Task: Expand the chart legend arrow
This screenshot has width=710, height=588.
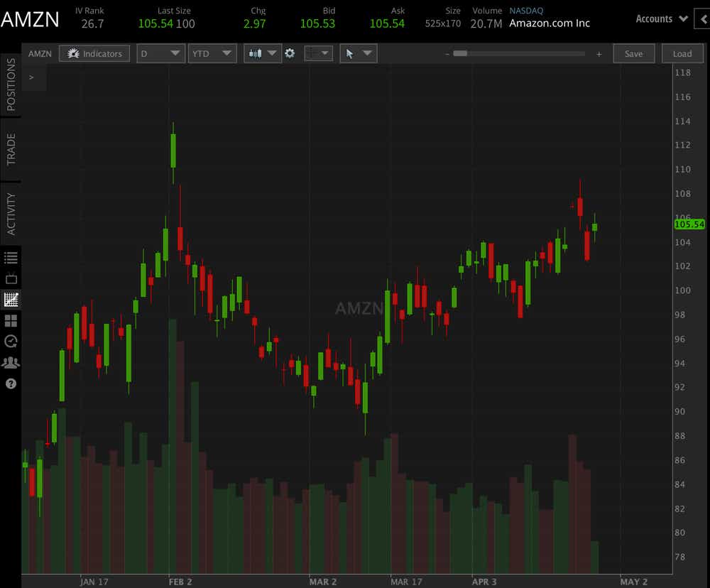Action: point(31,77)
